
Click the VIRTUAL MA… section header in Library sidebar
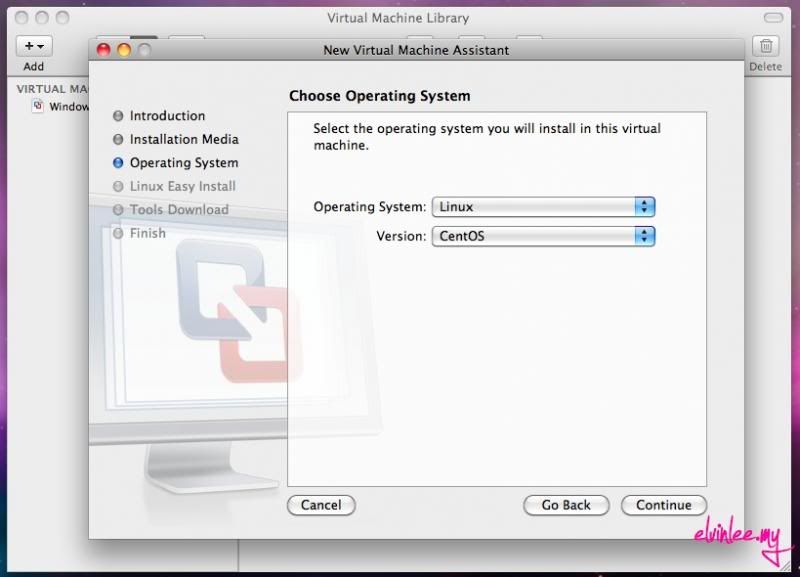click(52, 89)
